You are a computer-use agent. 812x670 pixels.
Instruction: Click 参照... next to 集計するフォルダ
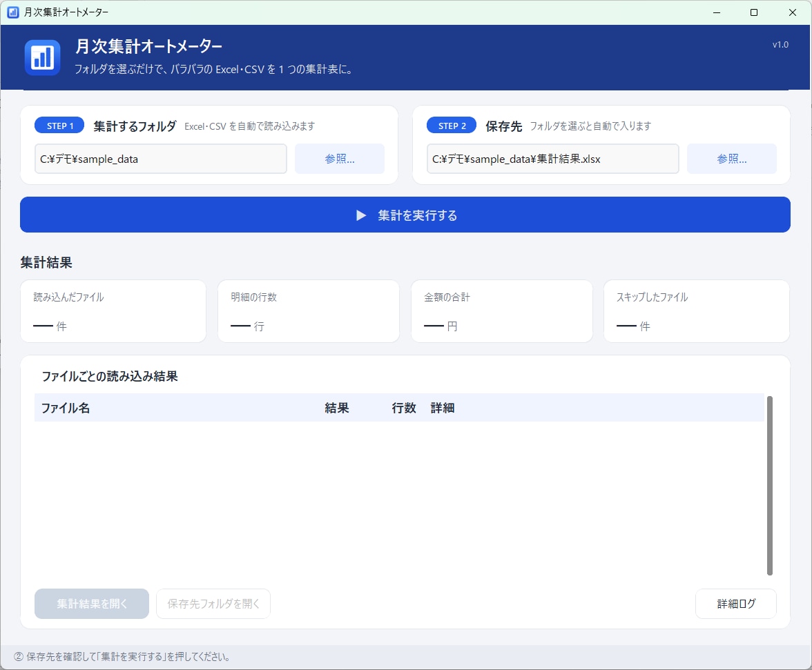tap(340, 159)
